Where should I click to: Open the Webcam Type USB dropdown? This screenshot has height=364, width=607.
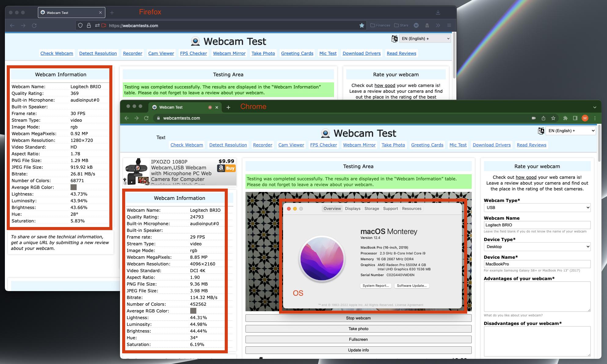pyautogui.click(x=537, y=207)
